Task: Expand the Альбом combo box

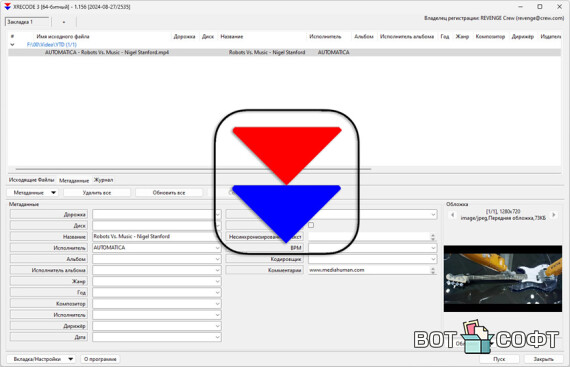Action: click(217, 259)
